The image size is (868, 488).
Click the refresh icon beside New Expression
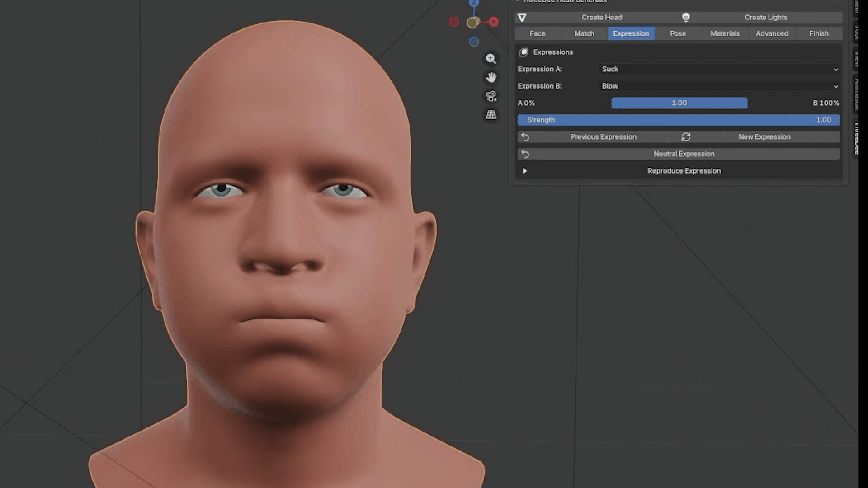click(686, 137)
